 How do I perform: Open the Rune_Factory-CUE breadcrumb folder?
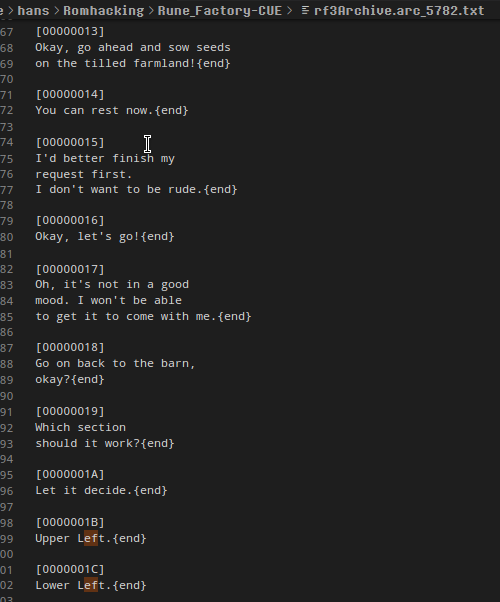(x=220, y=10)
